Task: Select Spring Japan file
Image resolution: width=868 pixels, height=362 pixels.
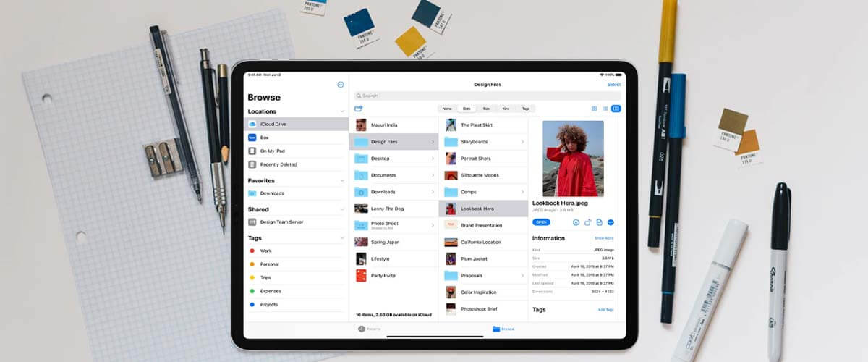Action: point(393,242)
